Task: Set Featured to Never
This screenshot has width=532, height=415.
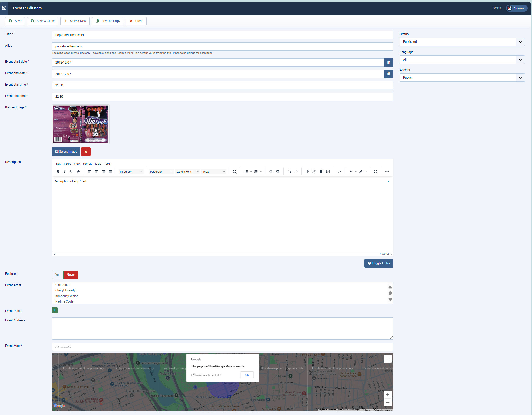Action: (71, 275)
